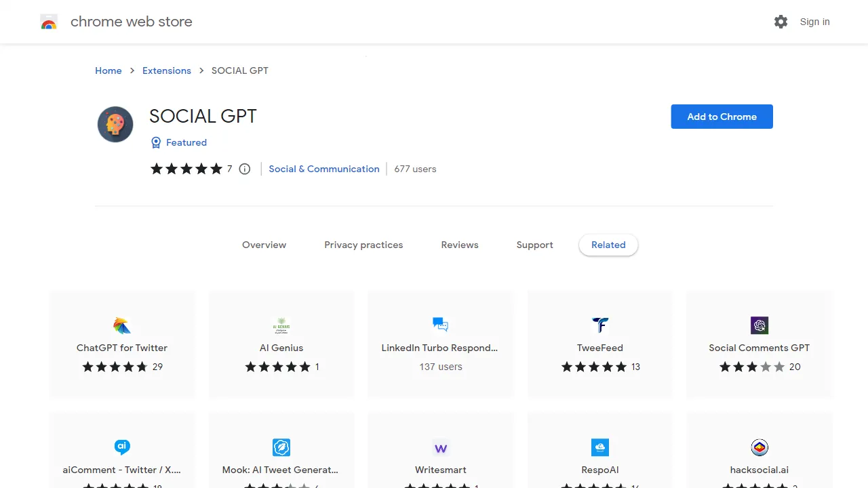This screenshot has height=488, width=868.
Task: Click the aiComment extension icon
Action: click(x=122, y=447)
